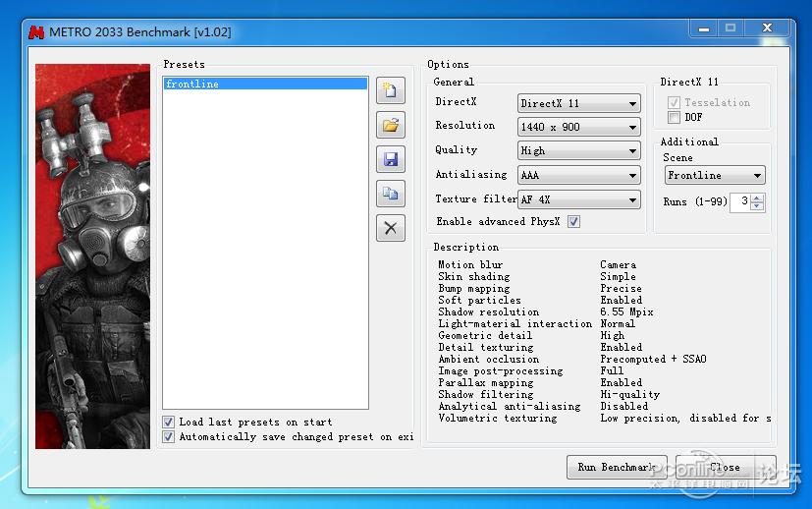This screenshot has height=509, width=812.
Task: Open the Quality dropdown set to High
Action: coord(579,151)
